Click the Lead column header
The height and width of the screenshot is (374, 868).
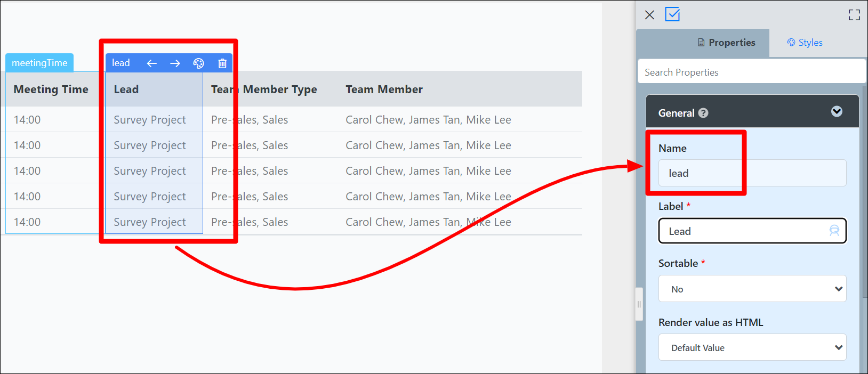154,90
